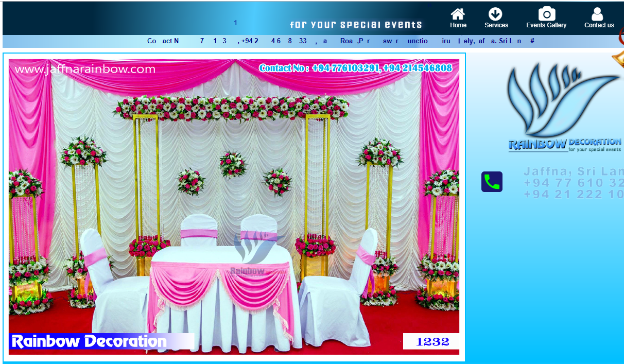This screenshot has width=624, height=364.
Task: Click the "for your special events" header tagline
Action: coord(356,25)
